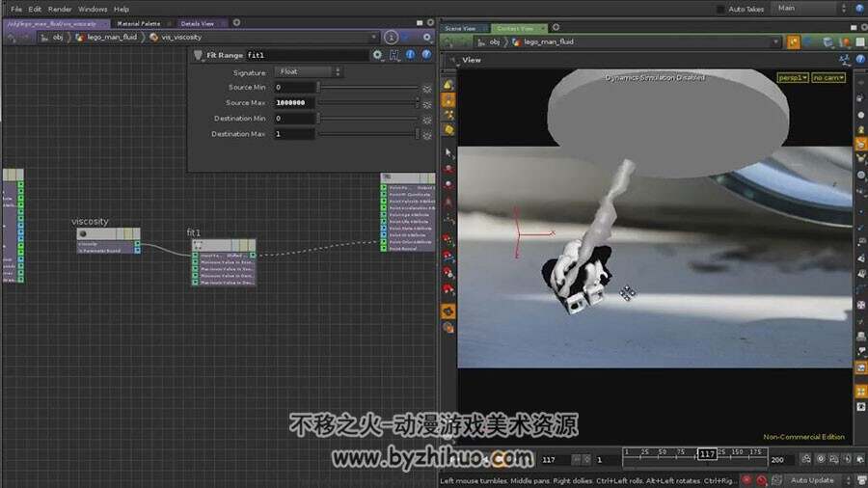The height and width of the screenshot is (488, 868).
Task: Select the fit1 node in network
Action: 224,262
